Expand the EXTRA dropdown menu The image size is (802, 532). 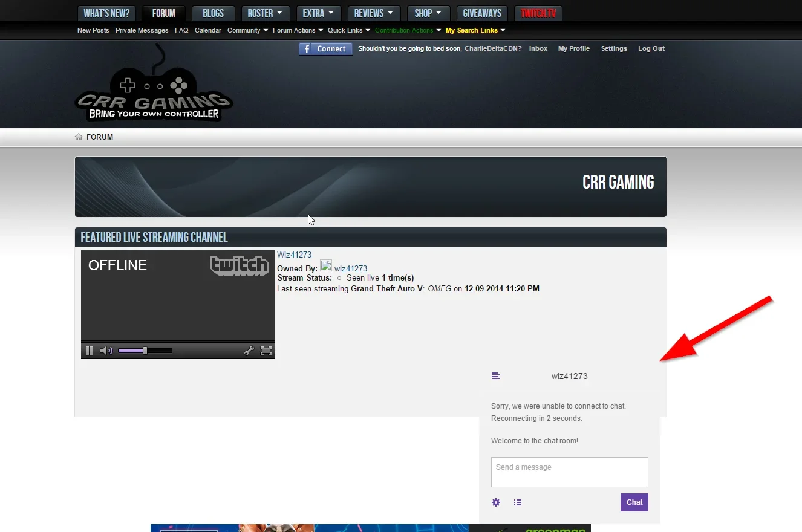[x=318, y=13]
